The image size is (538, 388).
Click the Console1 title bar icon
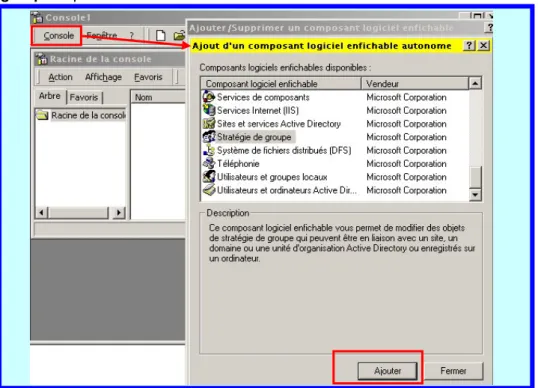(37, 17)
